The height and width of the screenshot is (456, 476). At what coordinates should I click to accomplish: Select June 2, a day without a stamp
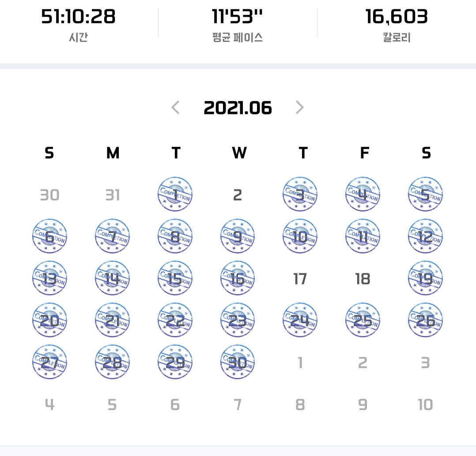[238, 193]
